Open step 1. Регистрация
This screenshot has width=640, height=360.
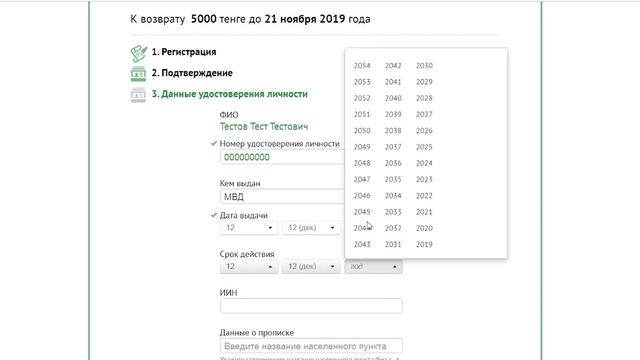tap(184, 52)
